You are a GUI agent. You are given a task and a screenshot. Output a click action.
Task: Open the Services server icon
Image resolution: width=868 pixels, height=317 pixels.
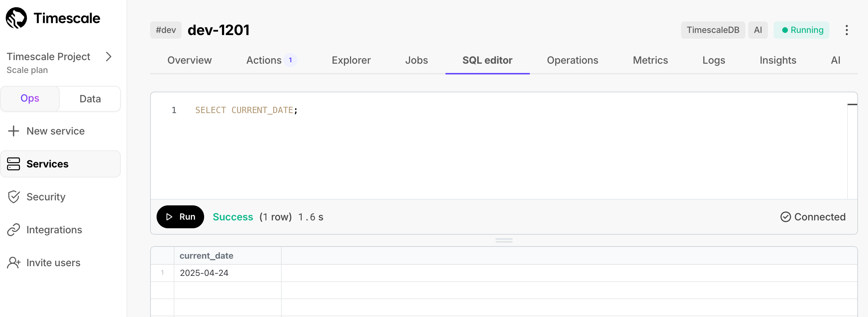coord(14,164)
